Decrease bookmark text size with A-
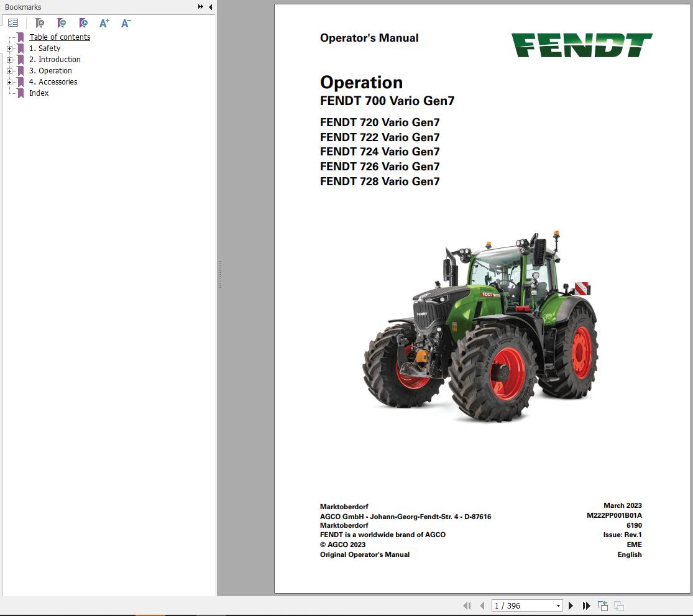The width and height of the screenshot is (693, 616). (126, 23)
